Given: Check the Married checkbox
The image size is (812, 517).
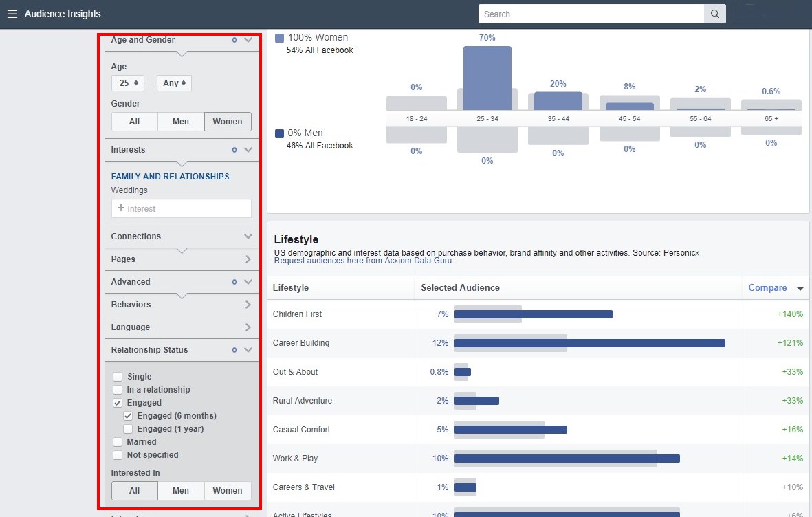Looking at the screenshot, I should click(x=117, y=441).
